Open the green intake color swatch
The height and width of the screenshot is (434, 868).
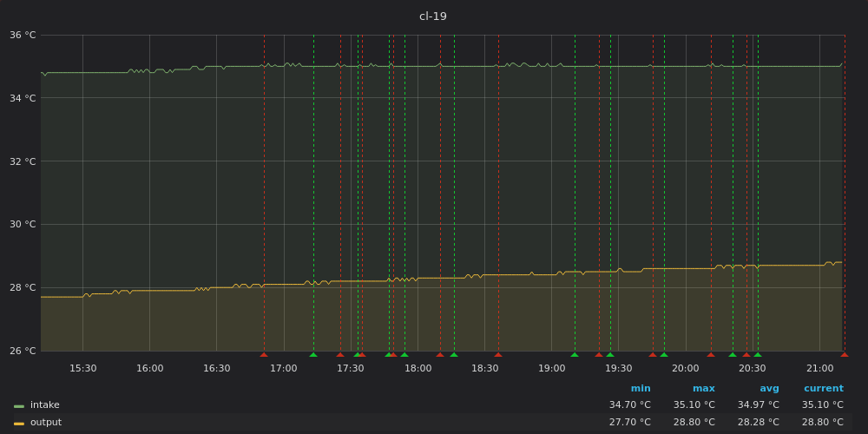[x=19, y=405]
